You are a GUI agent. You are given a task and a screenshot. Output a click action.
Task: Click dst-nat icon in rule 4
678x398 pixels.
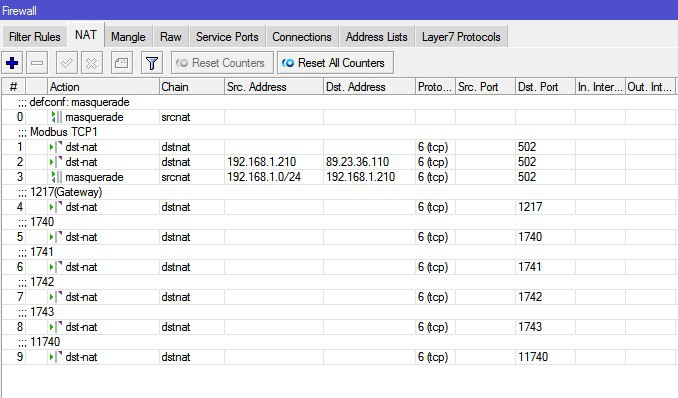coord(56,207)
